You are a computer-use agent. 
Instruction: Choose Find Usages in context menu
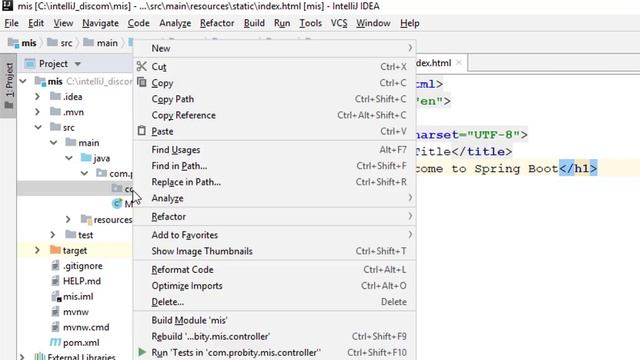[x=274, y=149]
